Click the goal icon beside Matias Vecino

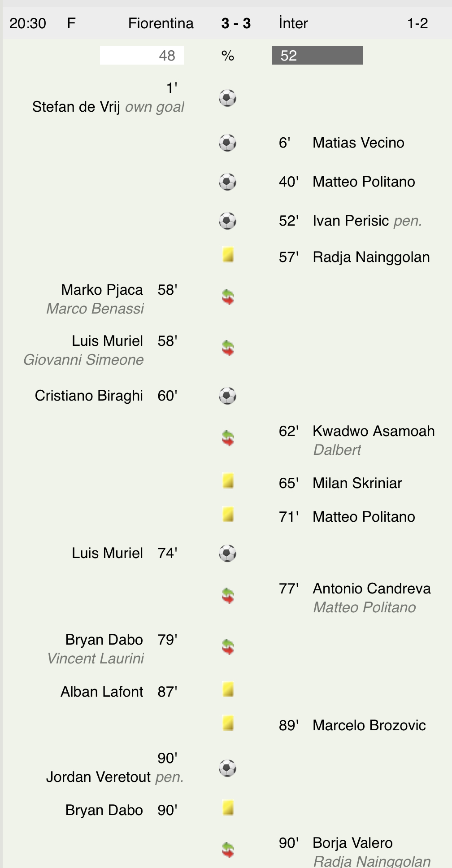pyautogui.click(x=227, y=143)
